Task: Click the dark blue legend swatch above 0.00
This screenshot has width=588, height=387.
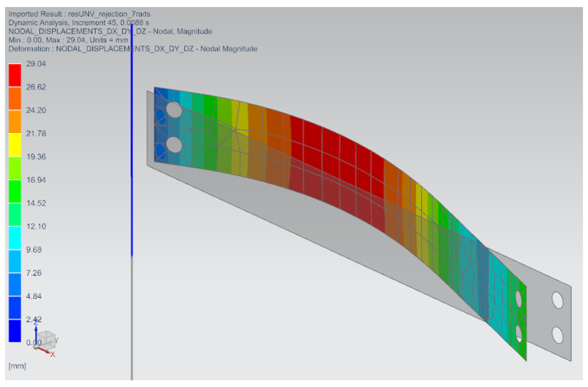Action: (x=15, y=331)
